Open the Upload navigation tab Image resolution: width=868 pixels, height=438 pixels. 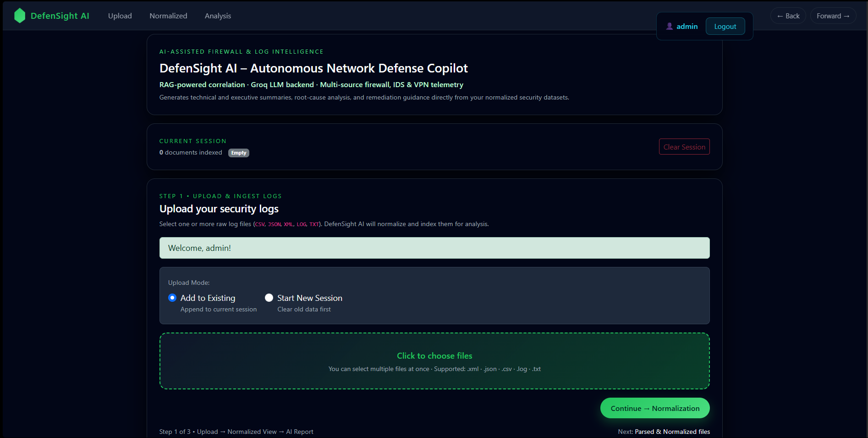(120, 16)
